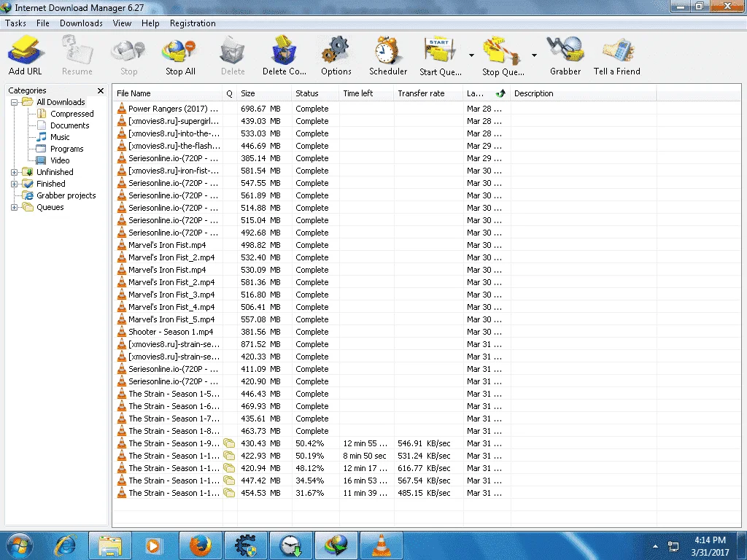Open the Downloads menu

[x=81, y=23]
